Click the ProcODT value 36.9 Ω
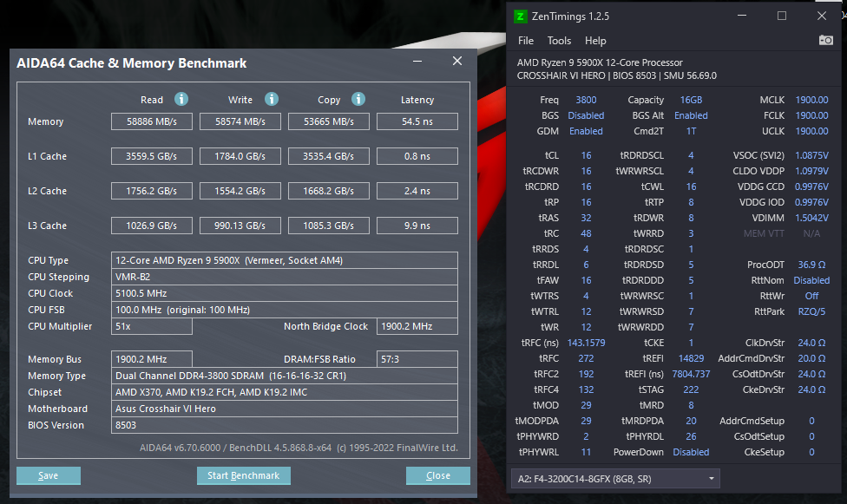This screenshot has height=504, width=847. 811,265
